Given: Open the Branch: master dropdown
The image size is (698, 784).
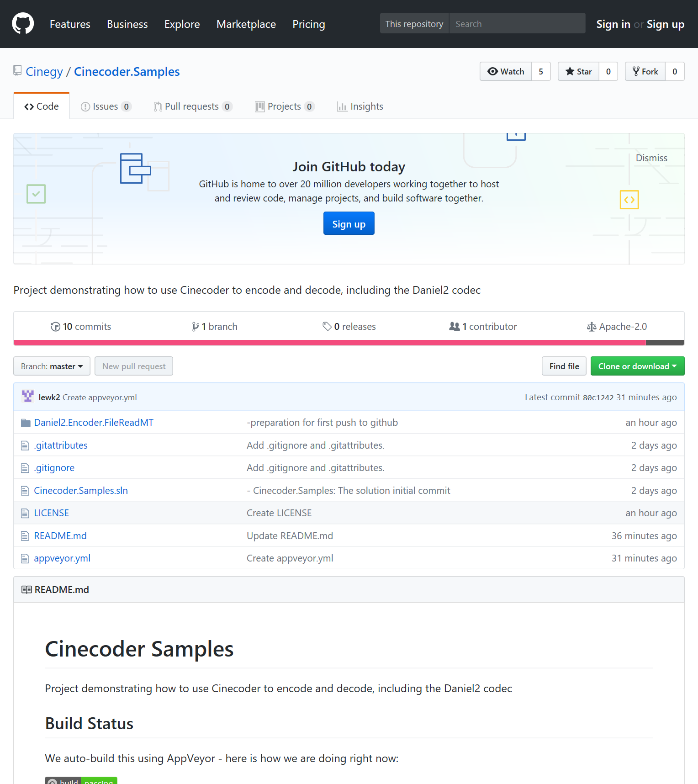Looking at the screenshot, I should [52, 366].
